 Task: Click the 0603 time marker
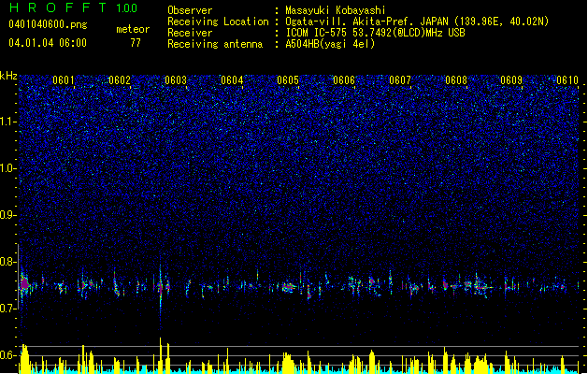(x=176, y=80)
